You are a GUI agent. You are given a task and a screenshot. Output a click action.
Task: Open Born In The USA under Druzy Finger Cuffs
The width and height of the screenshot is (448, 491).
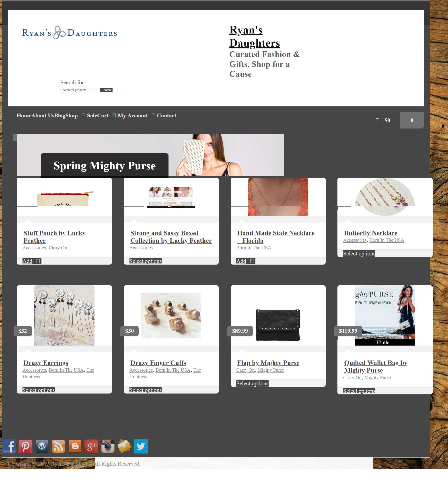173,370
